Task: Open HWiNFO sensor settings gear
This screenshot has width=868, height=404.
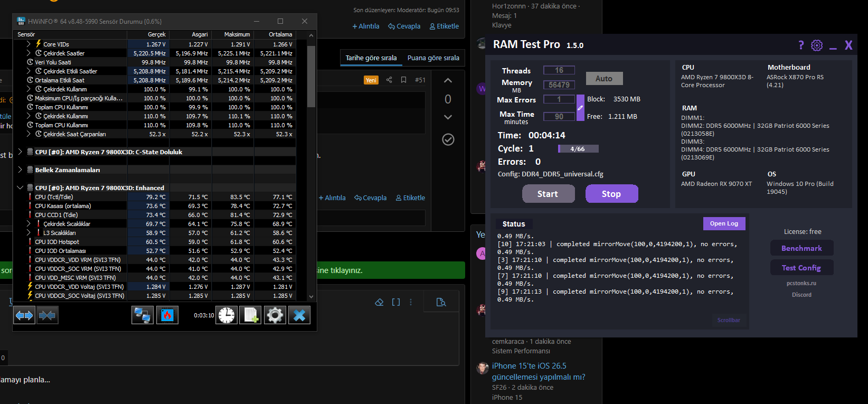Action: [x=275, y=315]
